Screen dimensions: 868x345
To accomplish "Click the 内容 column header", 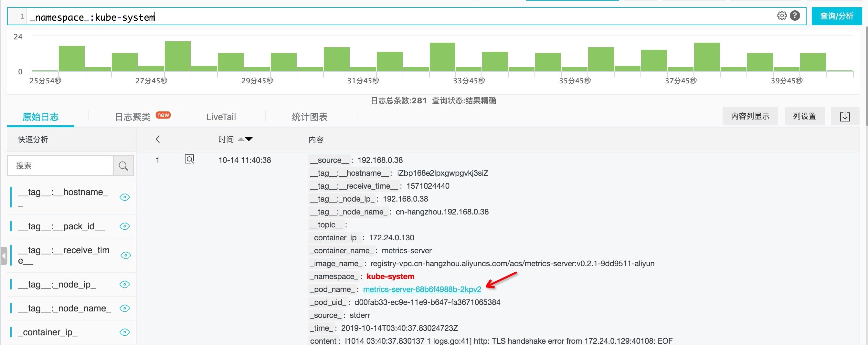I will 316,140.
